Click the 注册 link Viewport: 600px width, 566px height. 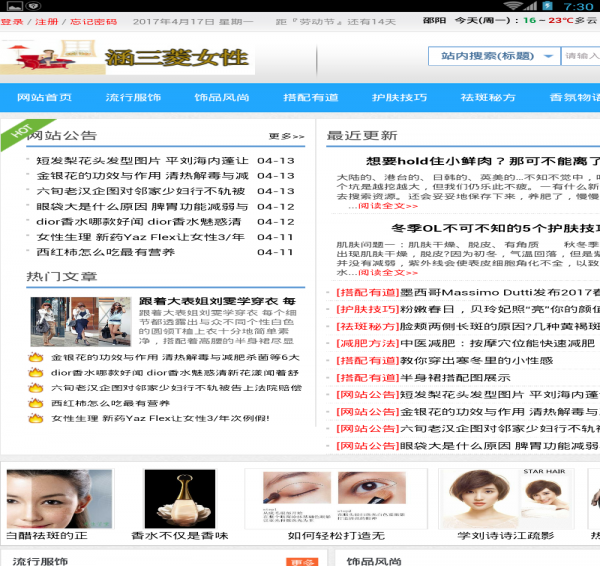point(47,22)
